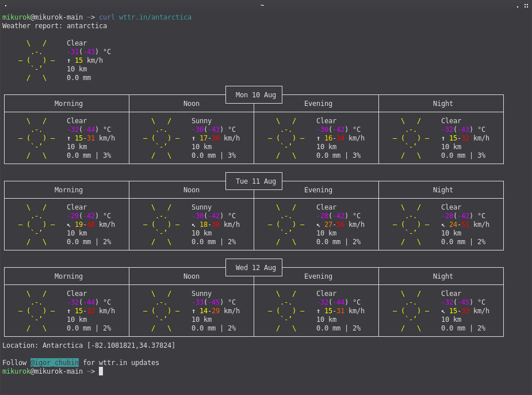Viewport: 532px width, 395px height.
Task: Click the -33(-45) °C temperature on Wed Noon
Action: [213, 302]
